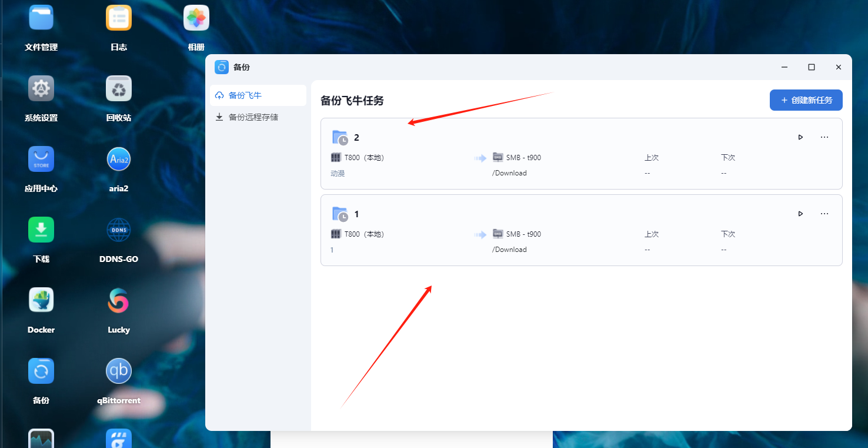The height and width of the screenshot is (448, 868).
Task: Open the 相册 photos desktop icon
Action: tap(196, 18)
